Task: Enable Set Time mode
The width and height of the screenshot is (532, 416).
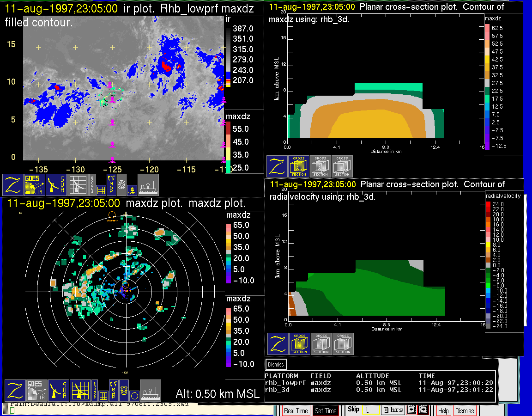Action: point(326,410)
